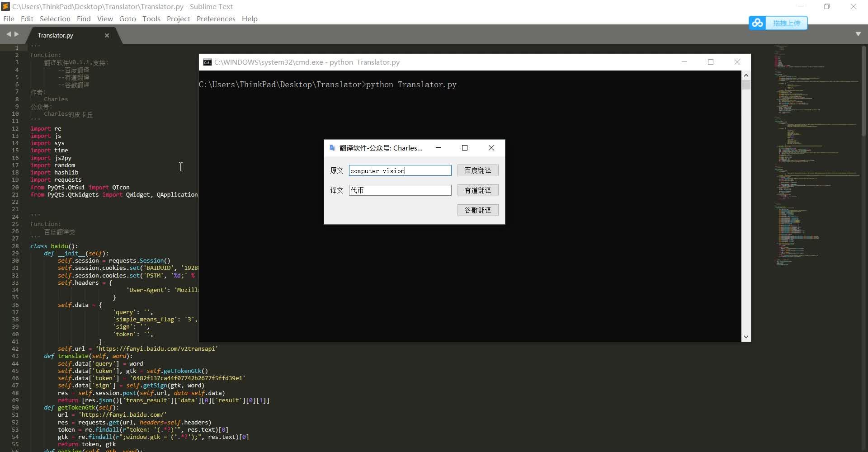Click the 原文 source text input field

400,170
